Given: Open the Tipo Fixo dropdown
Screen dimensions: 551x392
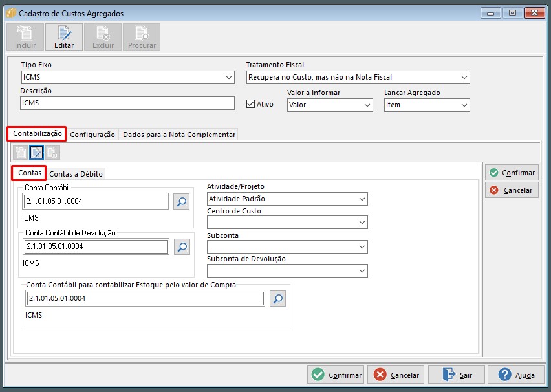Looking at the screenshot, I should click(x=229, y=78).
